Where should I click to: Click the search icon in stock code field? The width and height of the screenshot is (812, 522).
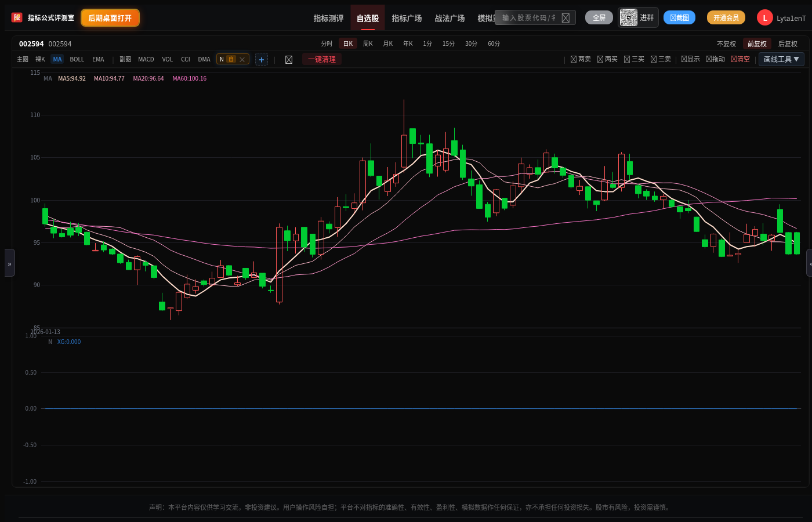(565, 18)
